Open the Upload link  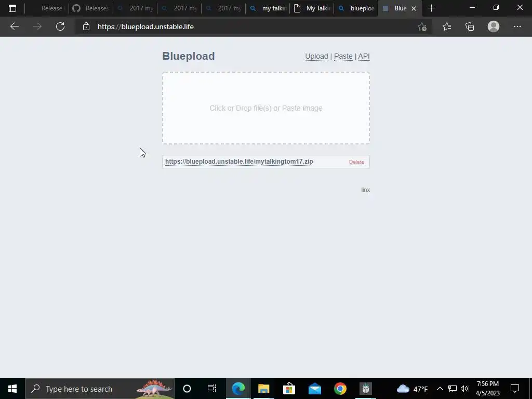click(316, 56)
